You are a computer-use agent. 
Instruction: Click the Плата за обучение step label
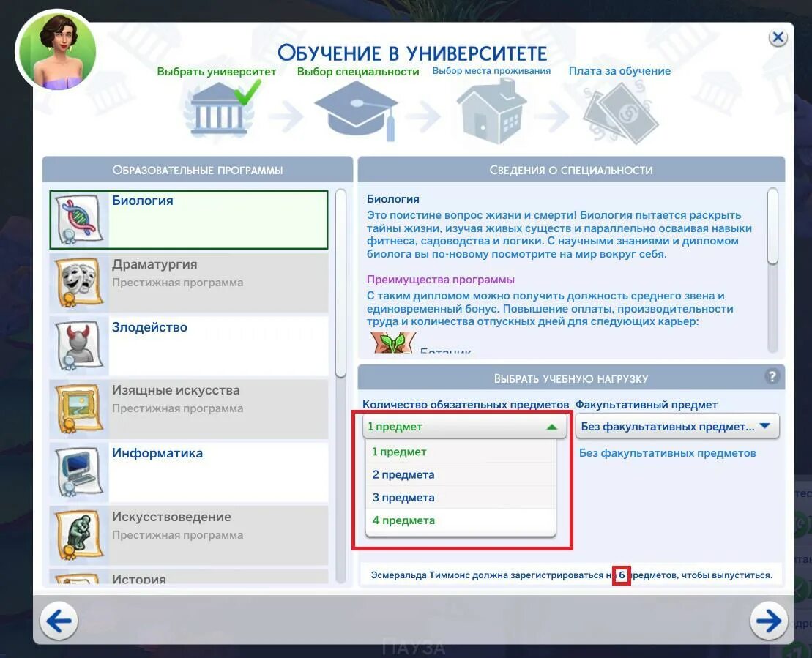(619, 71)
